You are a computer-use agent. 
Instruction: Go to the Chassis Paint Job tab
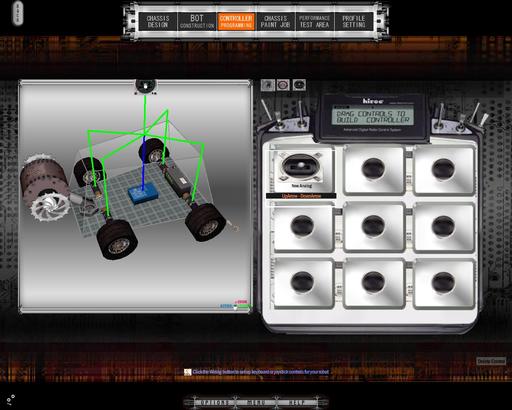click(275, 22)
